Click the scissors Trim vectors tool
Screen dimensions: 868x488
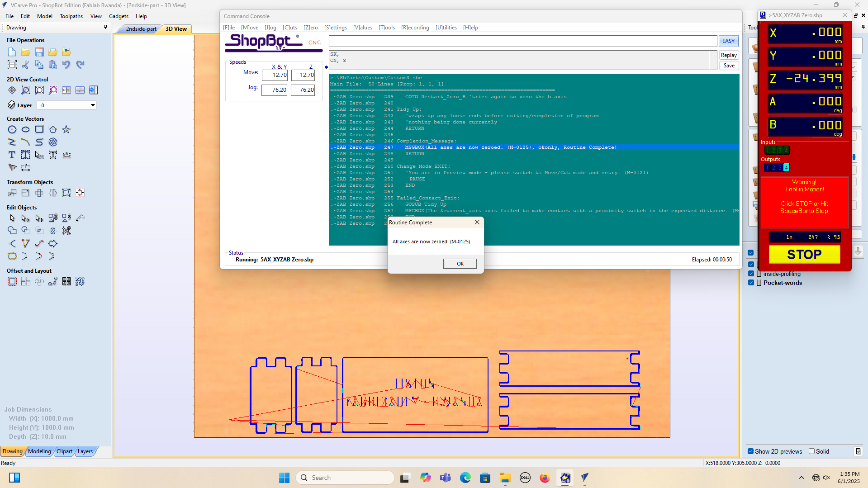(x=66, y=231)
